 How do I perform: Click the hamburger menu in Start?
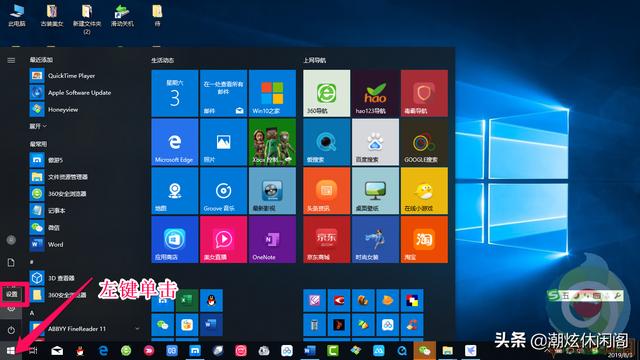pos(11,60)
